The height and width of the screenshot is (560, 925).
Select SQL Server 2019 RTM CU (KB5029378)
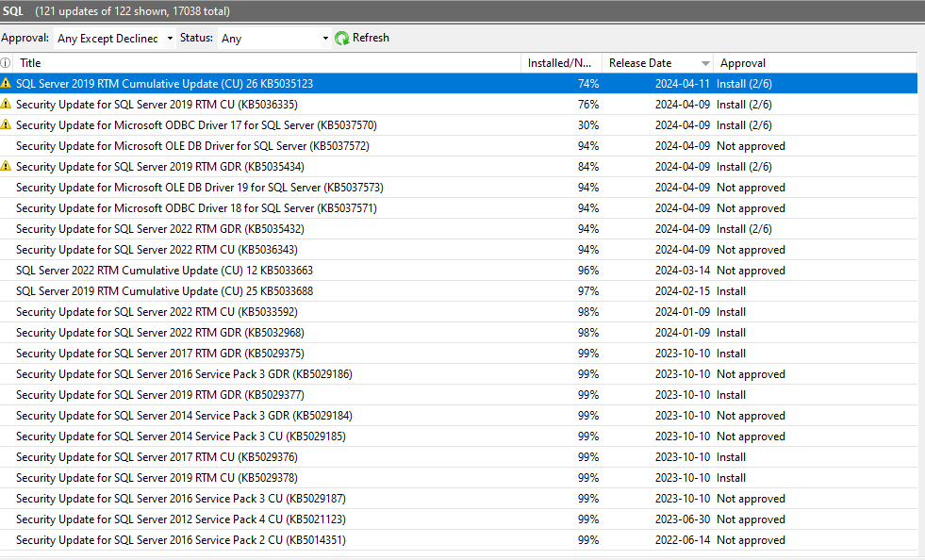point(458,477)
